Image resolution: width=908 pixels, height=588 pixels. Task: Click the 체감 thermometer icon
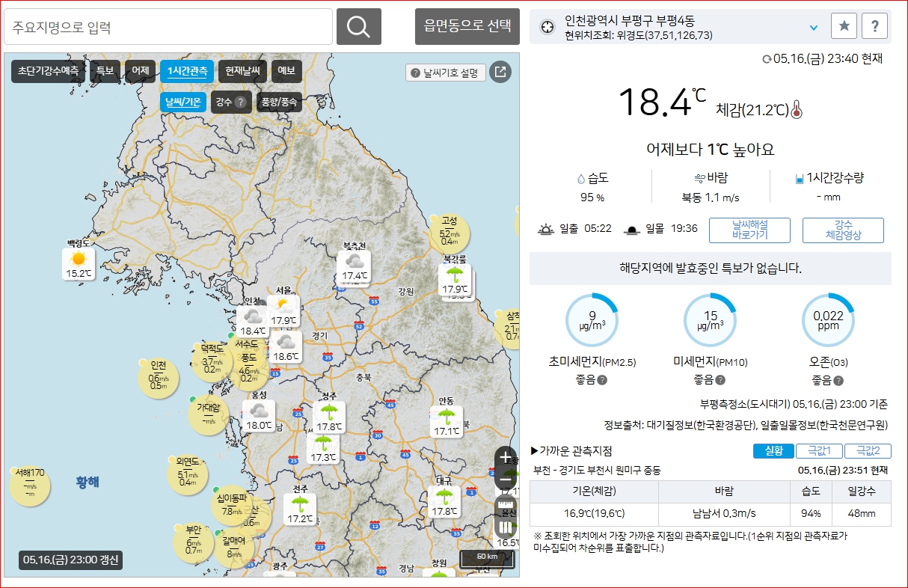(x=797, y=110)
